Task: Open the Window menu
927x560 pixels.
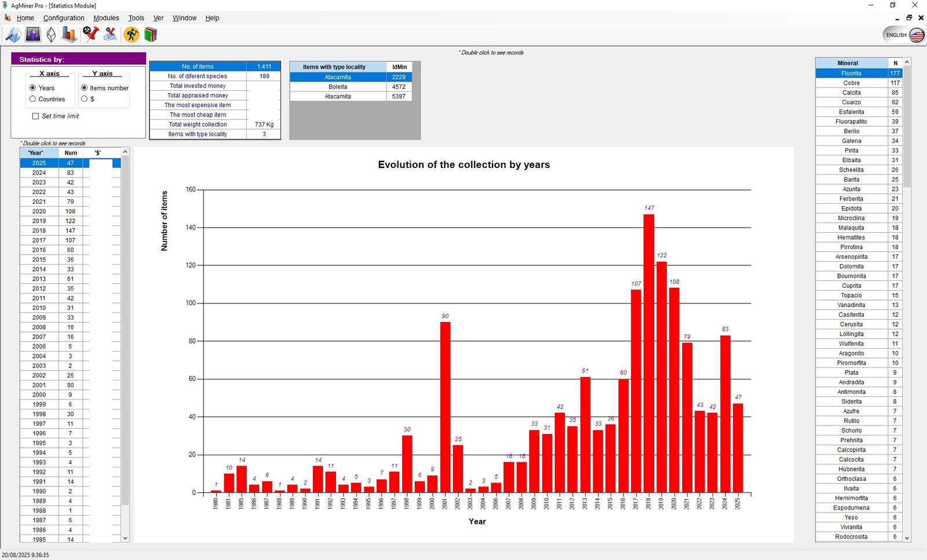Action: 184,18
